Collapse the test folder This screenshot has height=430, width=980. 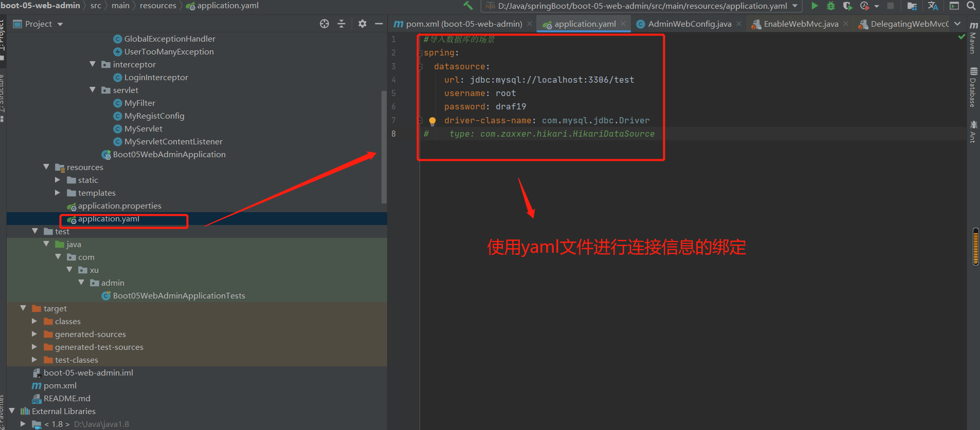coord(34,231)
